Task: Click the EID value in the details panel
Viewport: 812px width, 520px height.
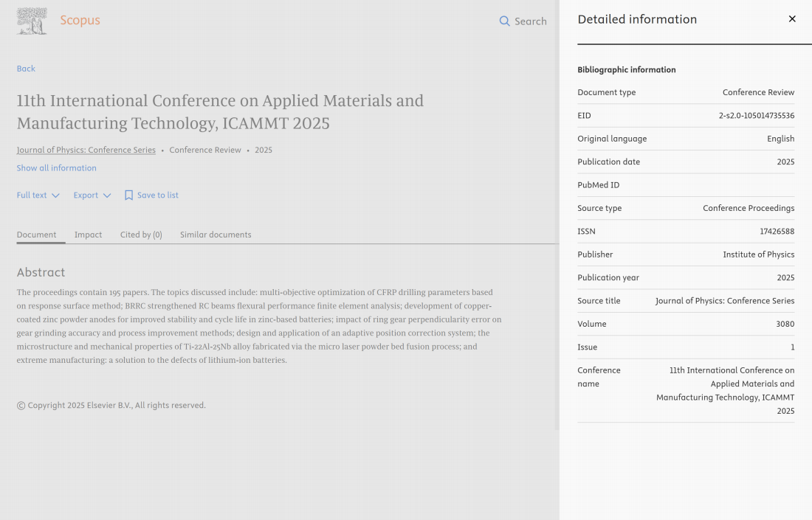Action: pyautogui.click(x=756, y=116)
